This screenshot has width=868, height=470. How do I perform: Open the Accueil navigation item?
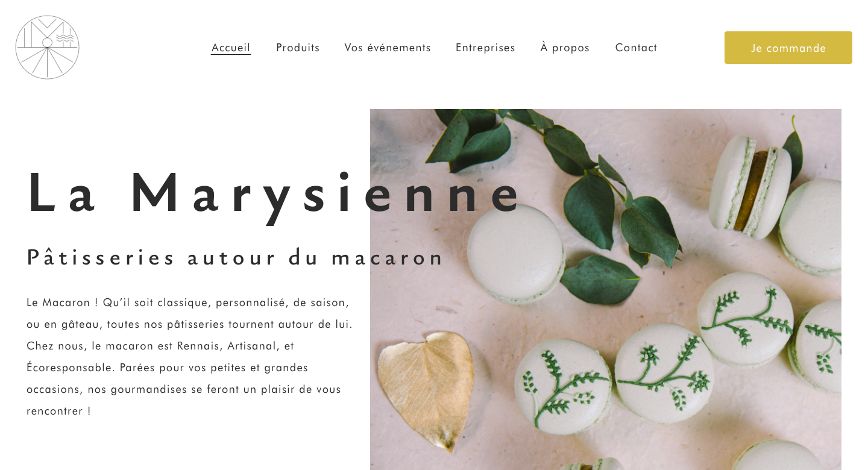(x=231, y=48)
